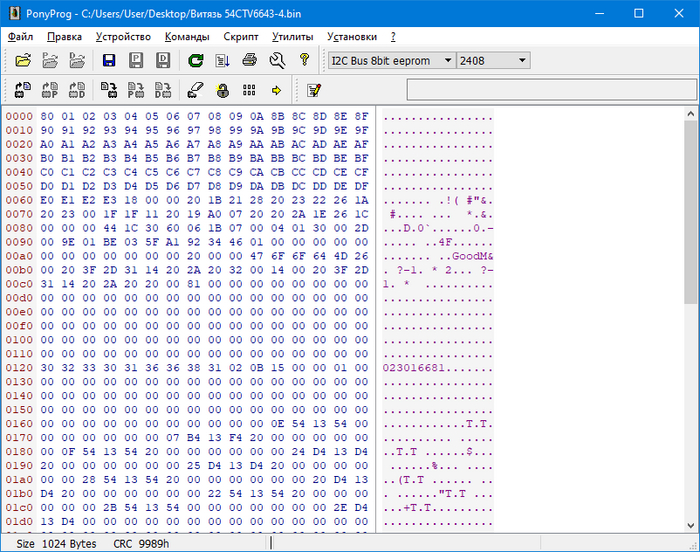Click the Write Device toolbar icon

point(109,90)
